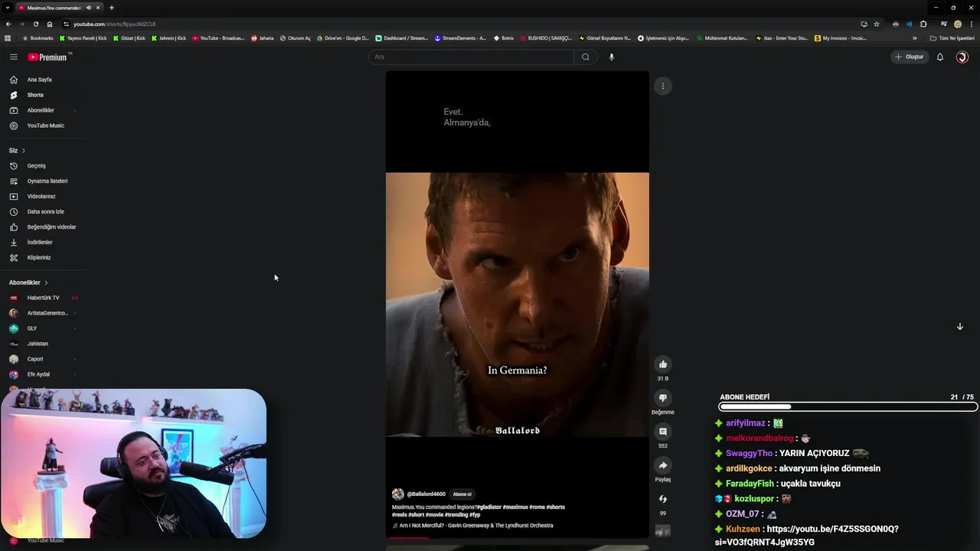This screenshot has height=551, width=980.
Task: Open the tab search dropdown arrow
Action: pos(7,8)
